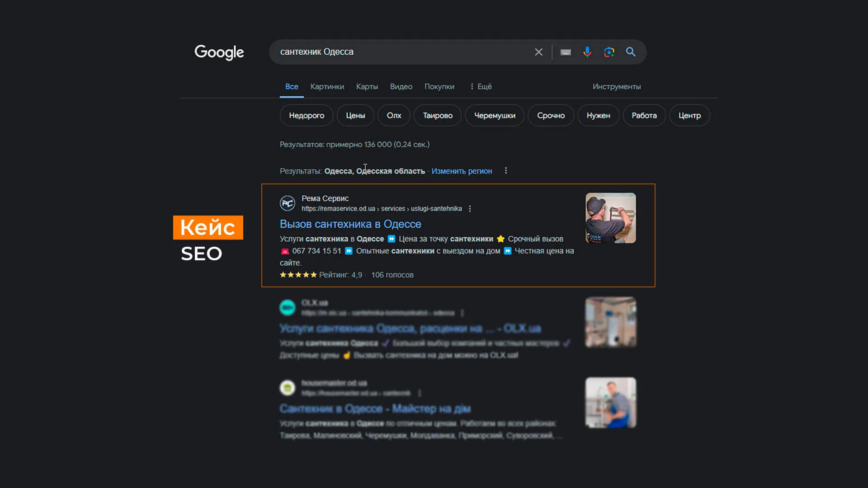Click the Рема Сервис site favicon
The height and width of the screenshot is (488, 868).
coord(288,203)
